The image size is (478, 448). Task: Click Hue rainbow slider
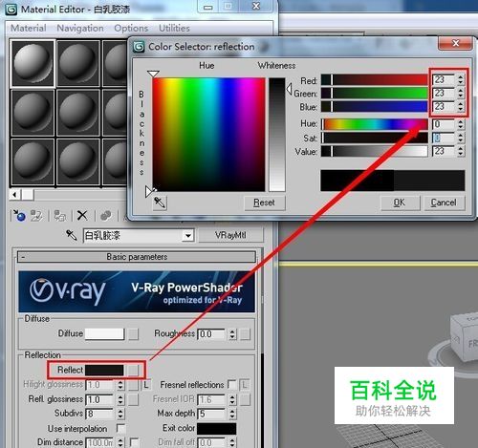[x=375, y=124]
